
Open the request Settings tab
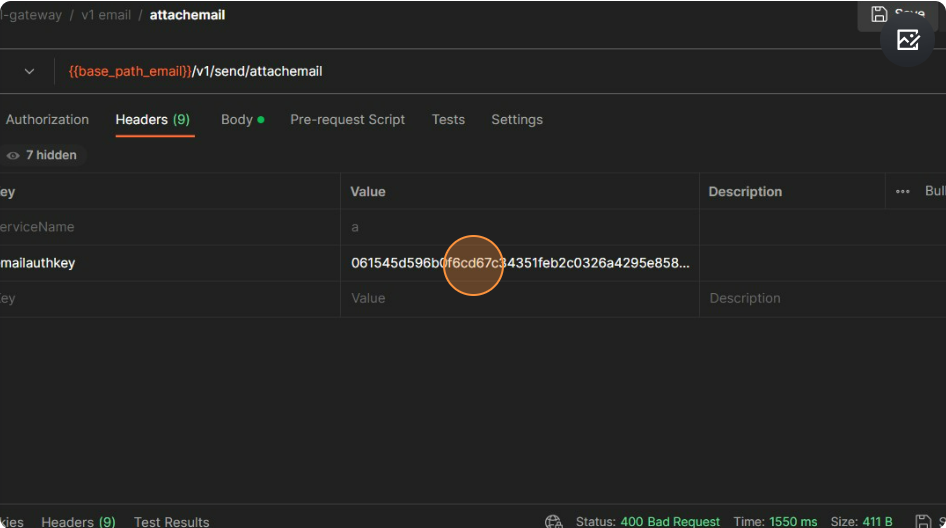coord(517,119)
